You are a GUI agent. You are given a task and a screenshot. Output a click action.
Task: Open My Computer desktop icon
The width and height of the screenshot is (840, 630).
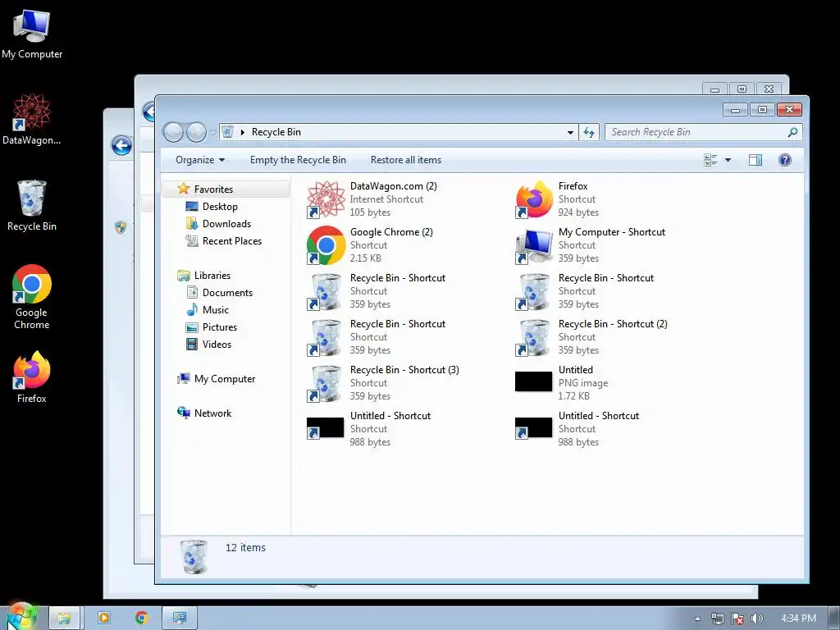coord(32,34)
